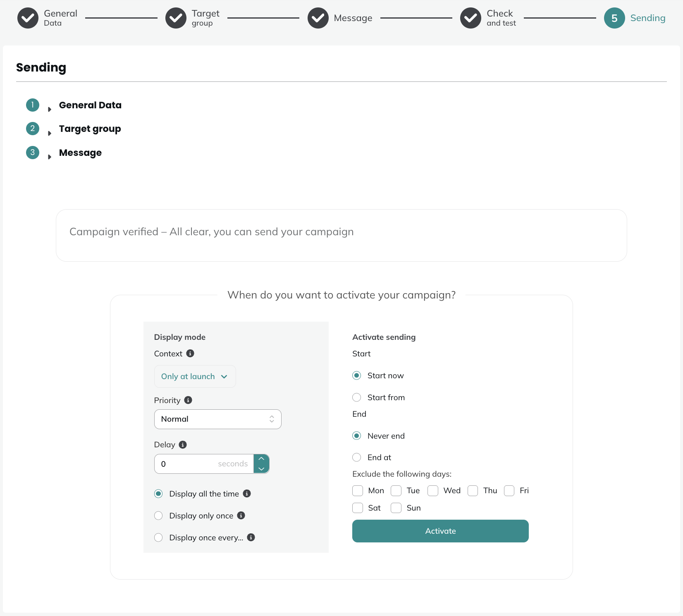Decrease delay seconds with down arrow
This screenshot has width=683, height=616.
(x=261, y=469)
